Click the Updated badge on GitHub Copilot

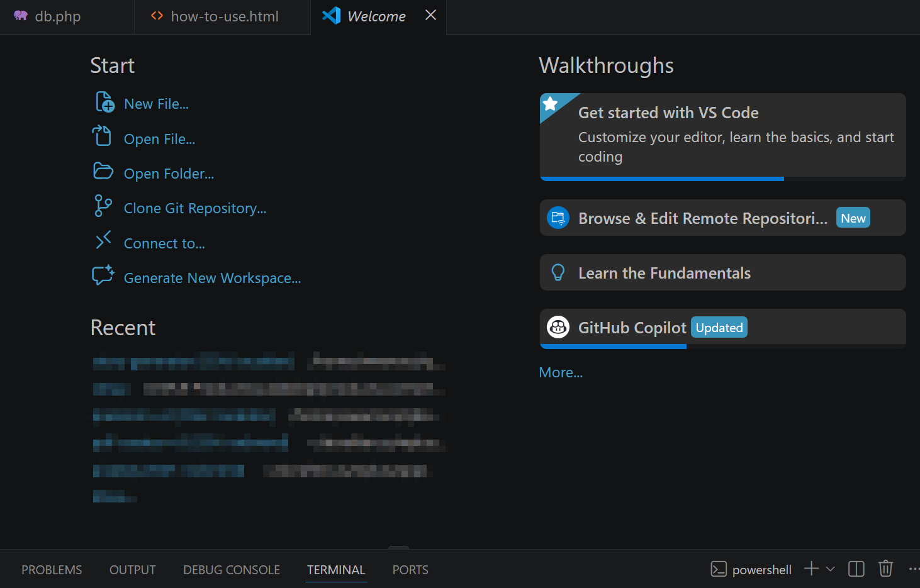(x=719, y=327)
